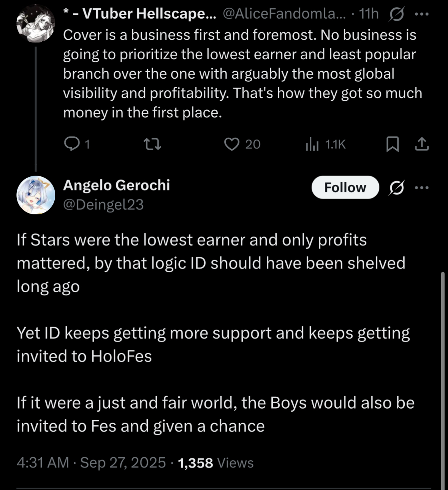Click Grok icon beside Follow button
The image size is (448, 490).
coord(396,187)
